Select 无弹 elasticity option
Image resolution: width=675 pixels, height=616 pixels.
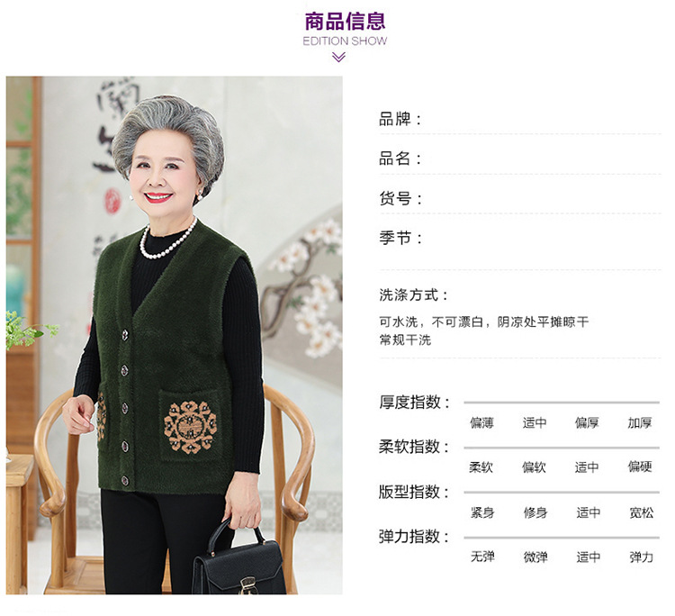click(482, 557)
